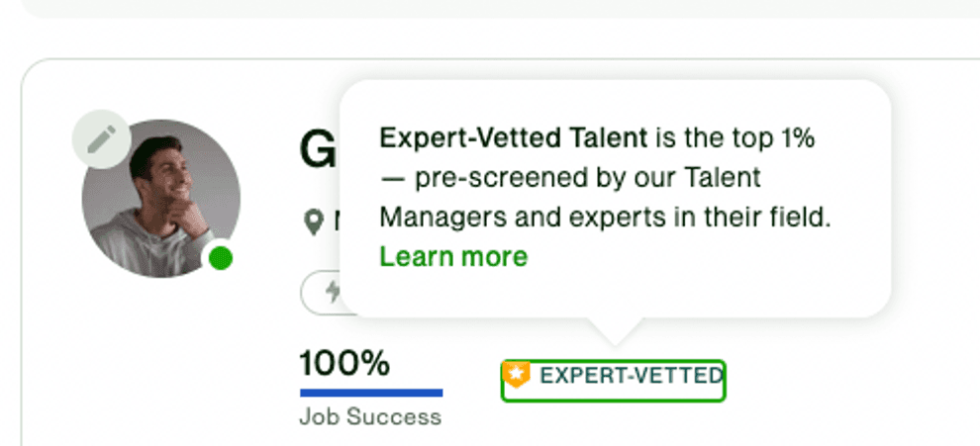This screenshot has width=980, height=446.
Task: Click the light gray card above the profile
Action: click(500, 9)
